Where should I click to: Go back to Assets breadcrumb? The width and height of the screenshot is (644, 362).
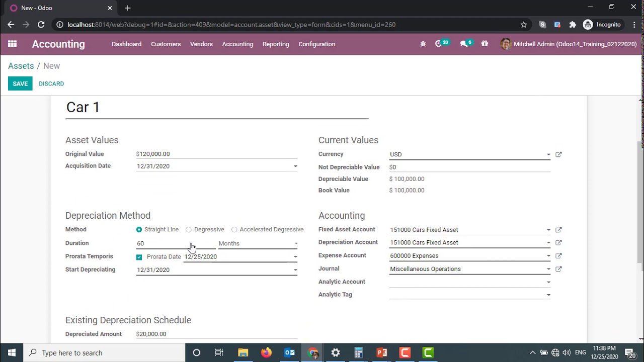(x=21, y=66)
